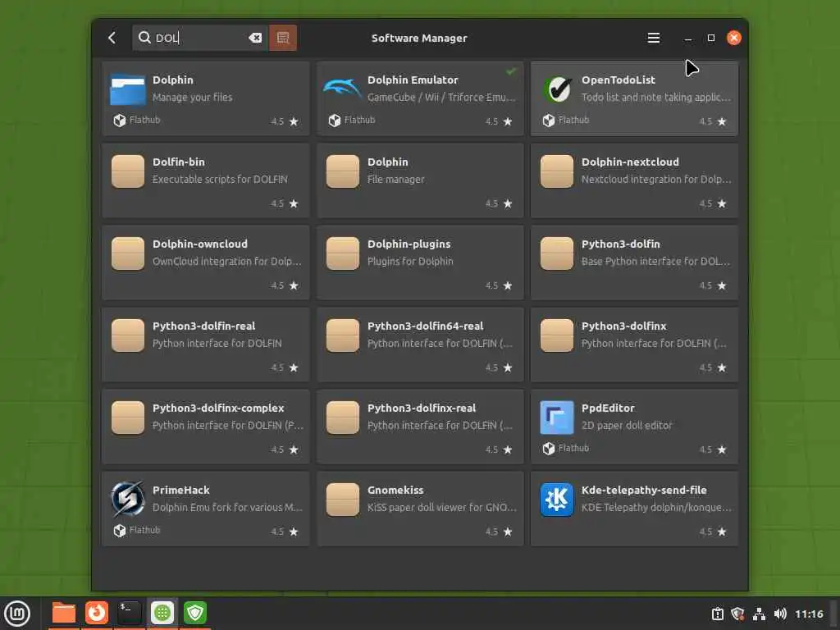
Task: Click the PpdEditor app icon
Action: [557, 418]
